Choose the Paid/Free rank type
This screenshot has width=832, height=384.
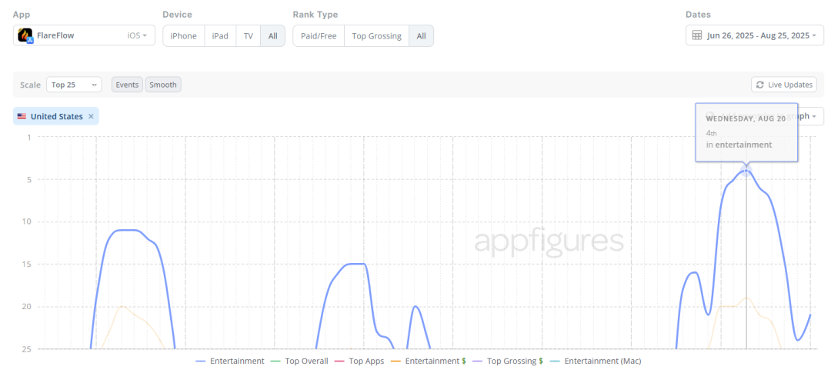tap(318, 36)
